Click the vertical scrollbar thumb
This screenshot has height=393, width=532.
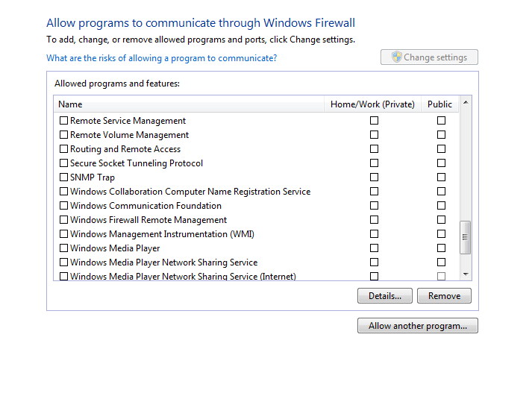tap(465, 237)
